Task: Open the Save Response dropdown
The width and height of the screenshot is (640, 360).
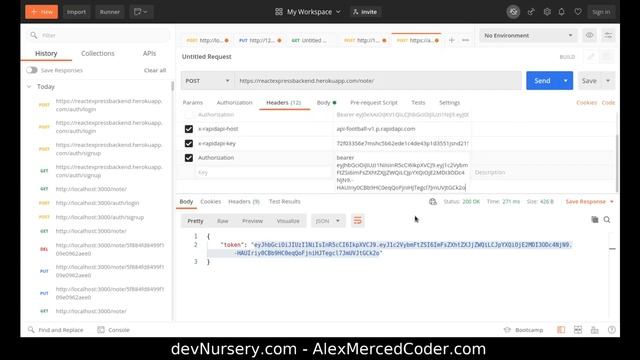Action: click(589, 202)
